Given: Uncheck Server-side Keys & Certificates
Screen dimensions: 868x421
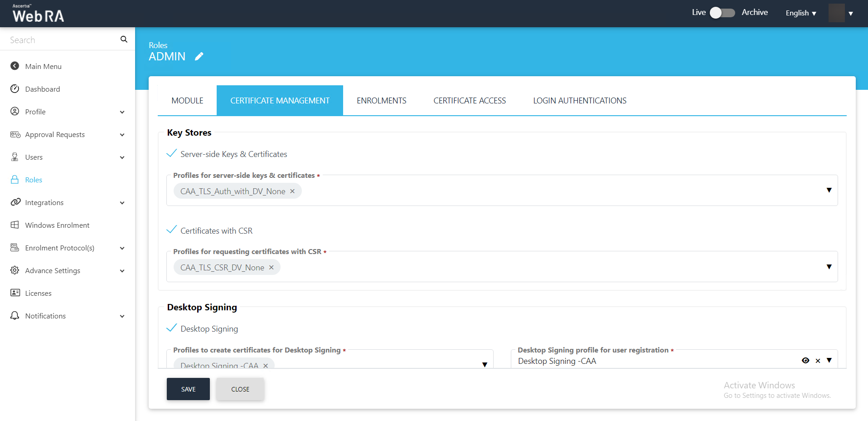Looking at the screenshot, I should click(172, 154).
